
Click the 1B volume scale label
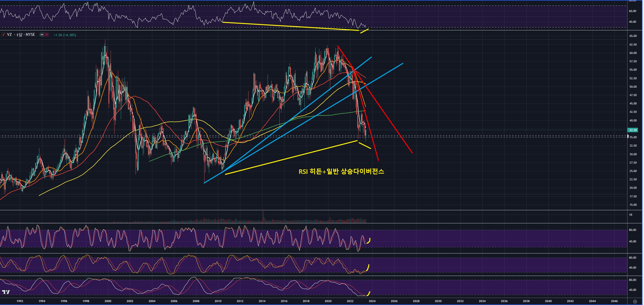tap(630, 215)
